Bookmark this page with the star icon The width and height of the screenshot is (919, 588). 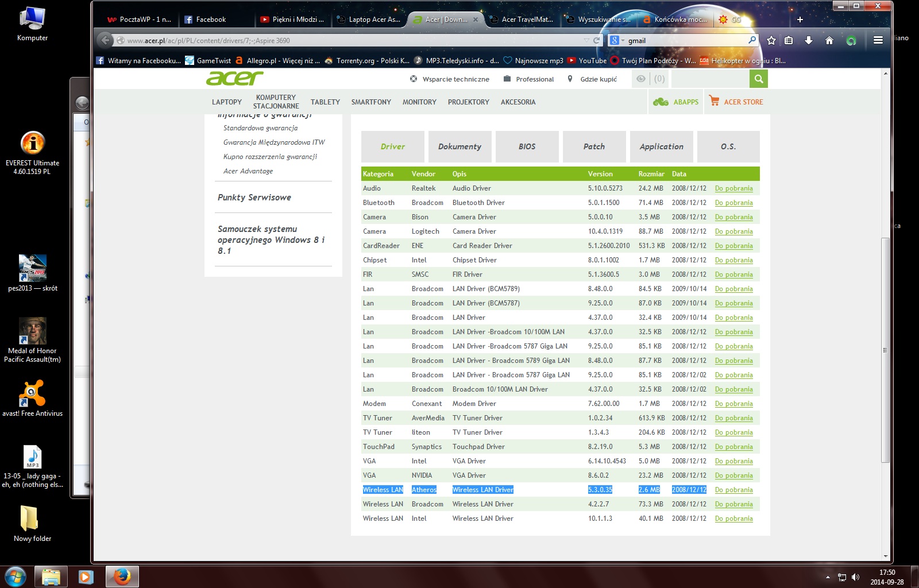click(771, 40)
